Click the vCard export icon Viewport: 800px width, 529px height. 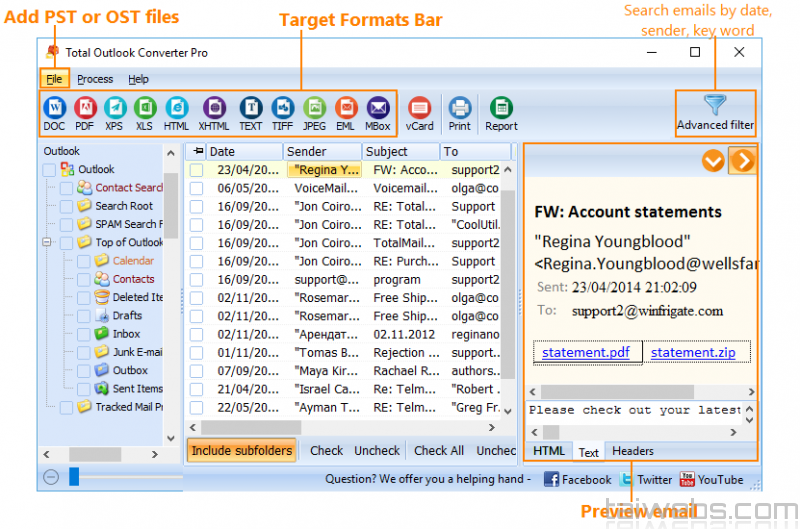(x=420, y=108)
